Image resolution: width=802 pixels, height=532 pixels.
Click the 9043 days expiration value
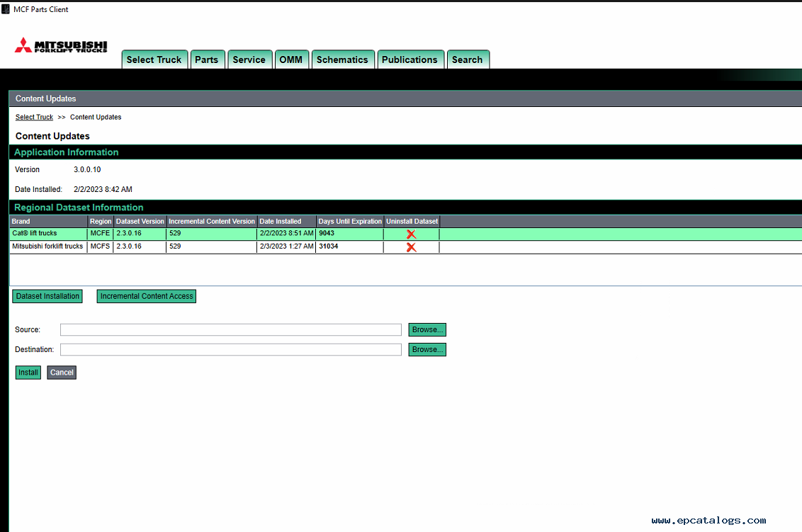pos(327,233)
